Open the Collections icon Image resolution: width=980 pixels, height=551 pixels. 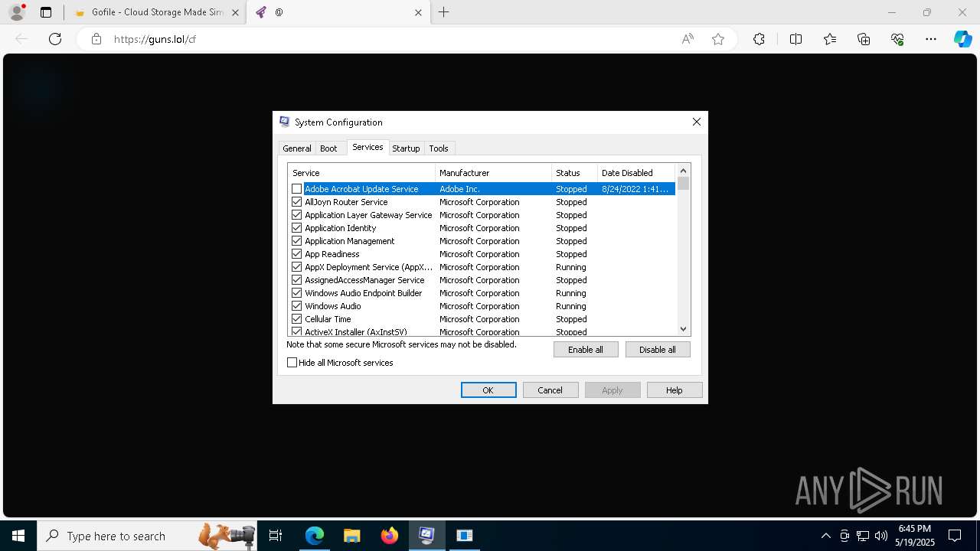(x=864, y=39)
